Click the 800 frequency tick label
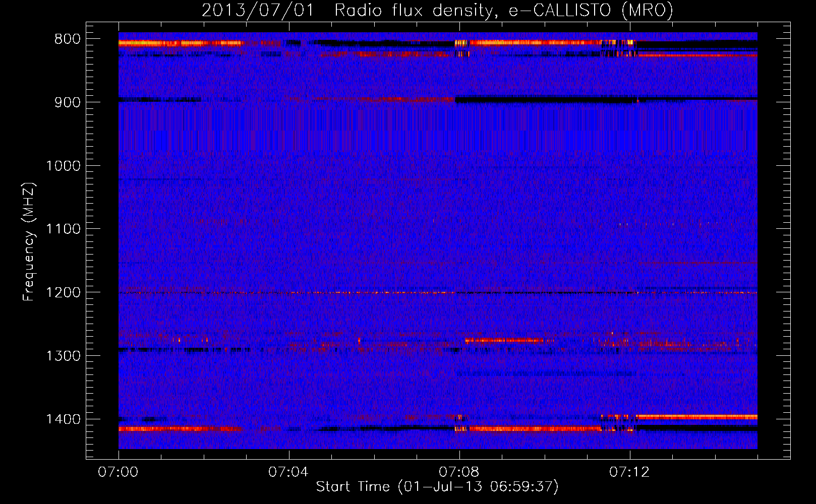This screenshot has width=816, height=504. click(68, 39)
